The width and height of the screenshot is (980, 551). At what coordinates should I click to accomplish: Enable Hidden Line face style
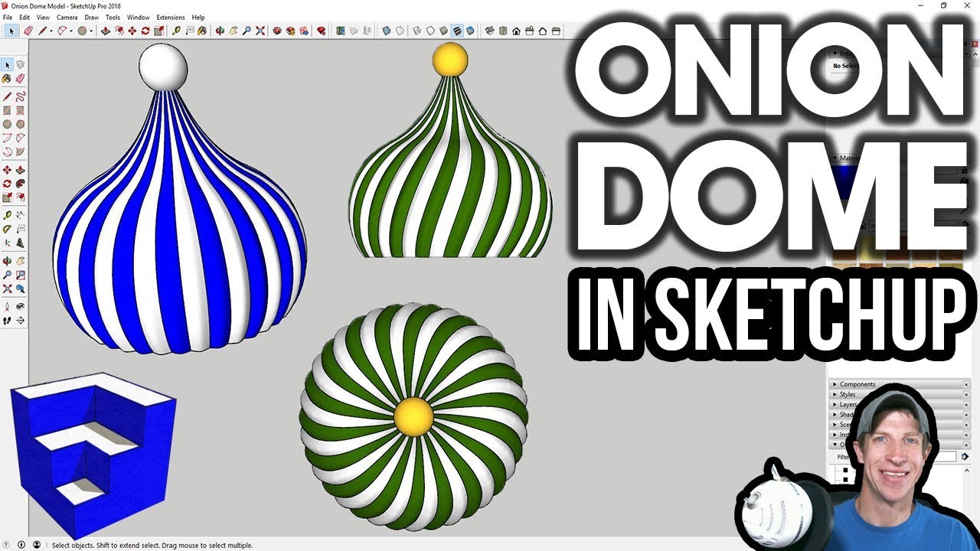pos(430,31)
